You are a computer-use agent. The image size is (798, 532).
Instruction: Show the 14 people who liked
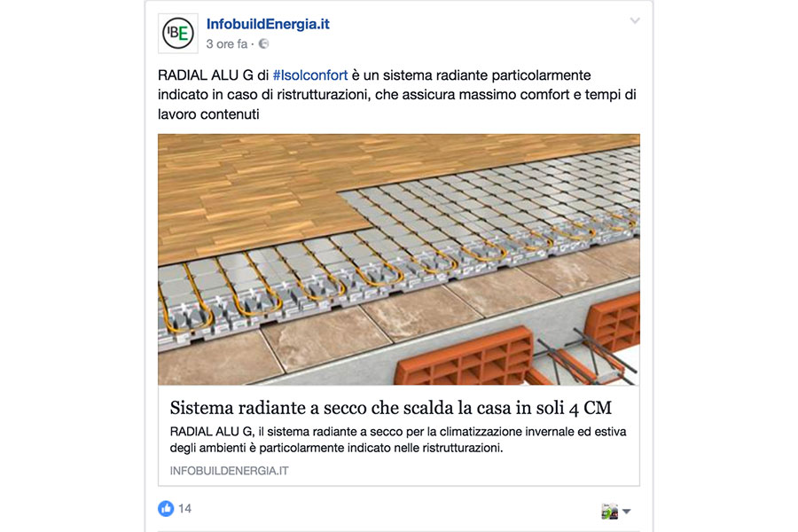[x=184, y=509]
